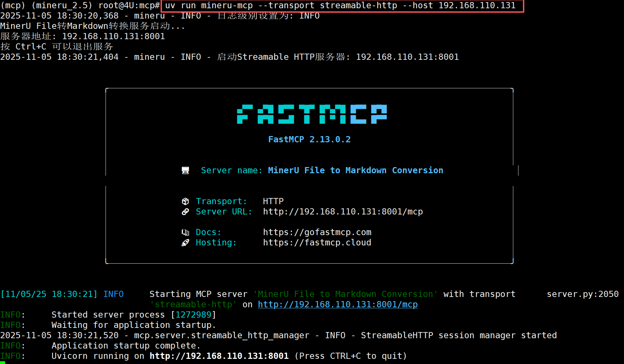
Task: Click the "uv run mineru-mcp" command line
Action: [x=340, y=5]
